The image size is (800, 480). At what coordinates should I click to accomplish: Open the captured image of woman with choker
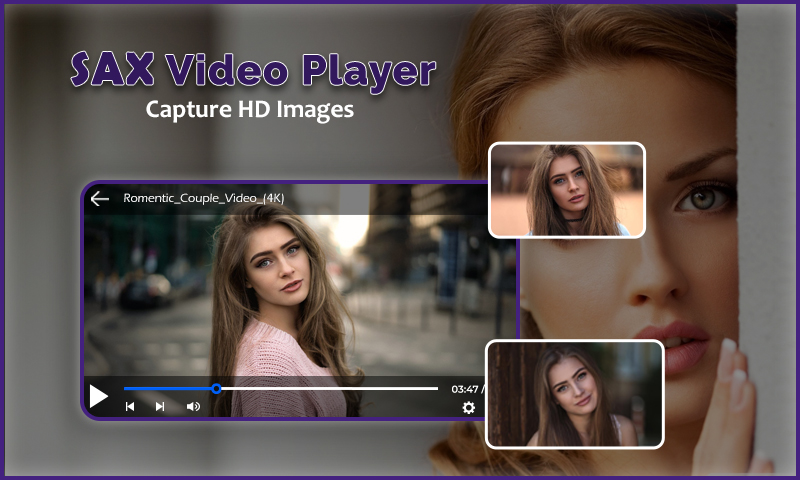pos(567,190)
